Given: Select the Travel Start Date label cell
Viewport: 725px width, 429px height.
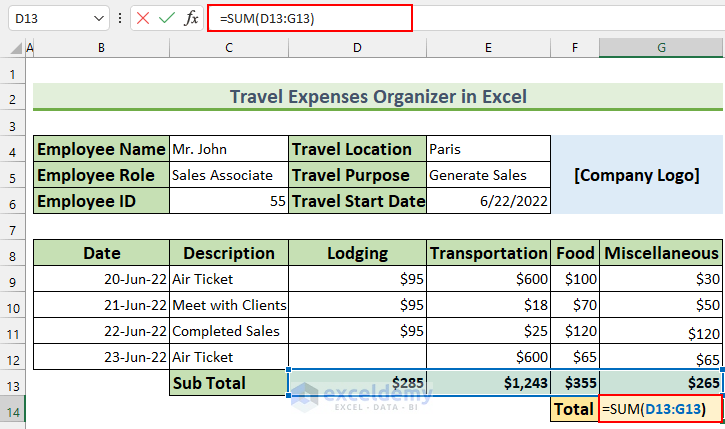Looking at the screenshot, I should click(357, 201).
